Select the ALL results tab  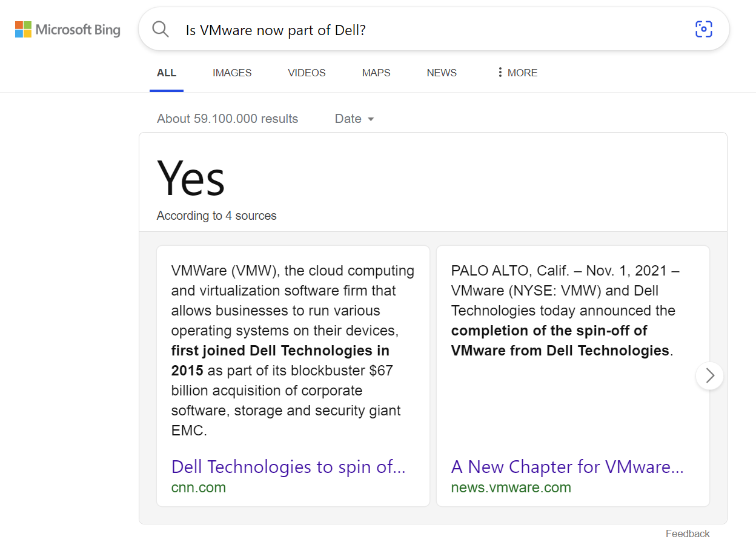[x=167, y=73]
